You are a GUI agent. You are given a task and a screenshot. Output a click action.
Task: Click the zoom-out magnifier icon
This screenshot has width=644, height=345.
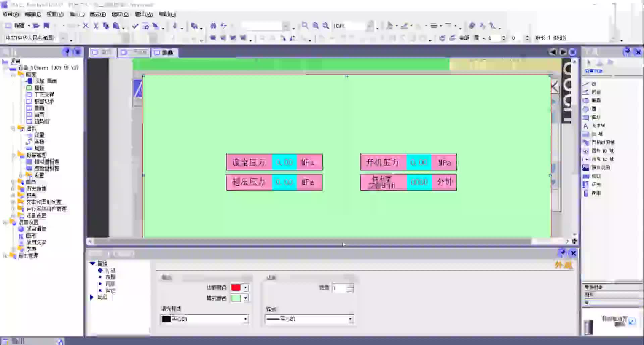pyautogui.click(x=326, y=26)
